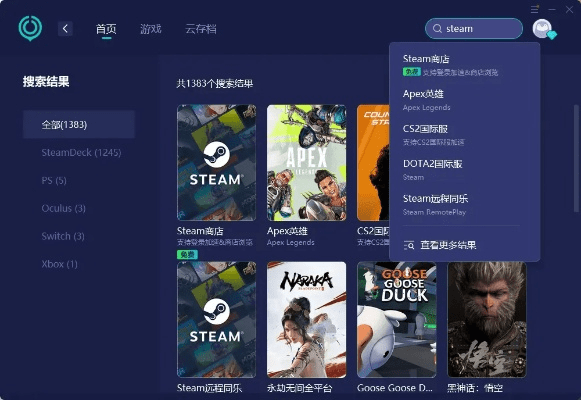Click the search magnifier icon
The height and width of the screenshot is (400, 581).
[437, 29]
